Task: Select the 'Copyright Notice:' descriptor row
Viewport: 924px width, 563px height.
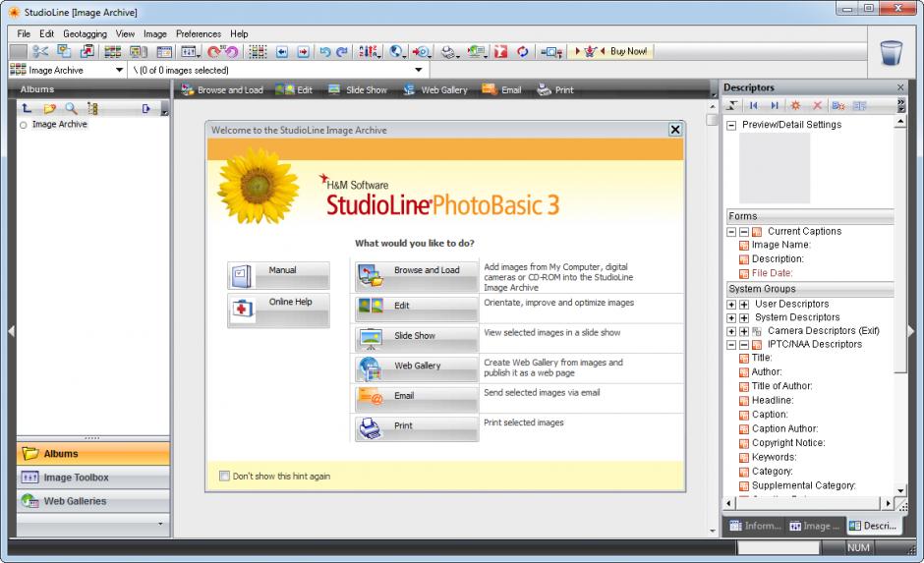Action: coord(782,443)
